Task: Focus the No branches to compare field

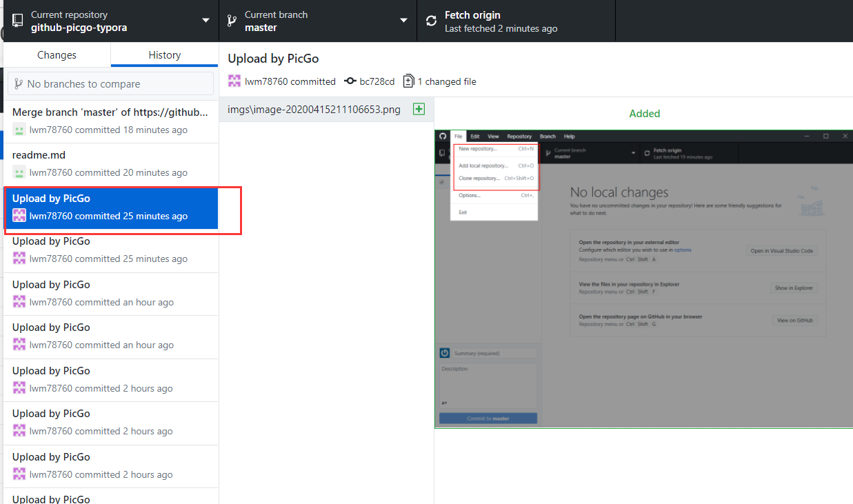Action: pyautogui.click(x=111, y=84)
